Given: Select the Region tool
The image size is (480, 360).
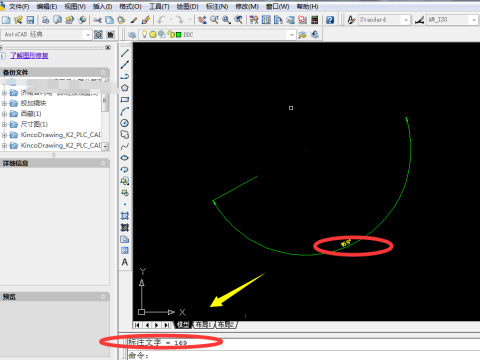Looking at the screenshot, I should click(x=125, y=239).
